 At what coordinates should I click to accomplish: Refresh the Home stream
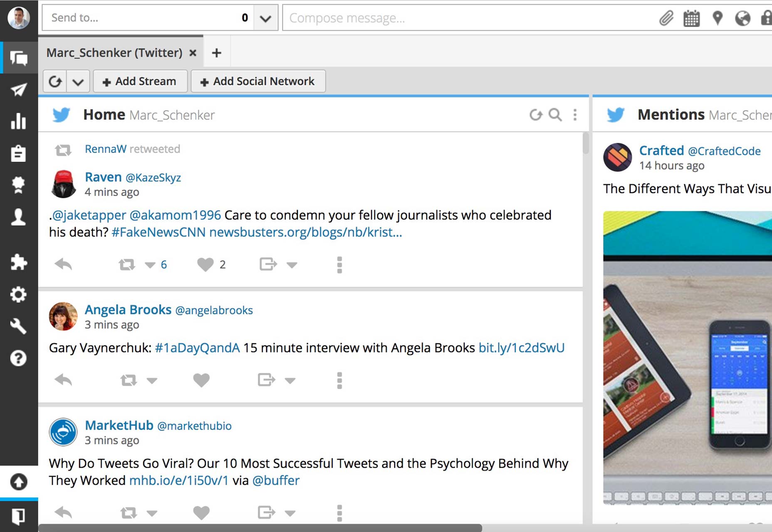click(536, 115)
